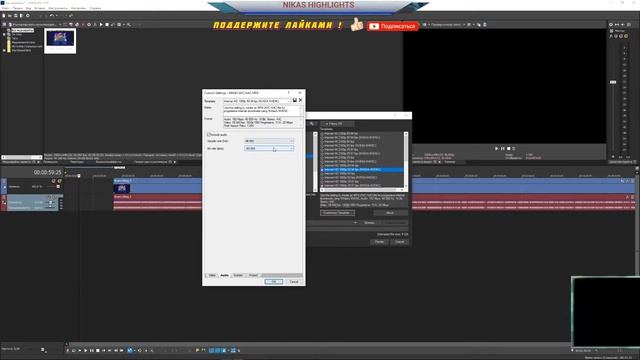Click the Render button in the Render As dialog
This screenshot has width=640, height=360.
[379, 242]
